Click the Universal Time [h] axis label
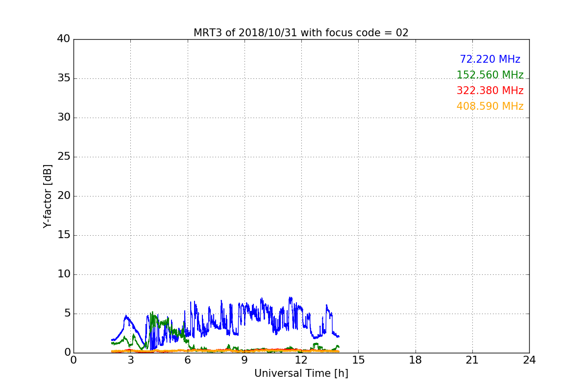Screen dimensions: 588x392 [301, 373]
